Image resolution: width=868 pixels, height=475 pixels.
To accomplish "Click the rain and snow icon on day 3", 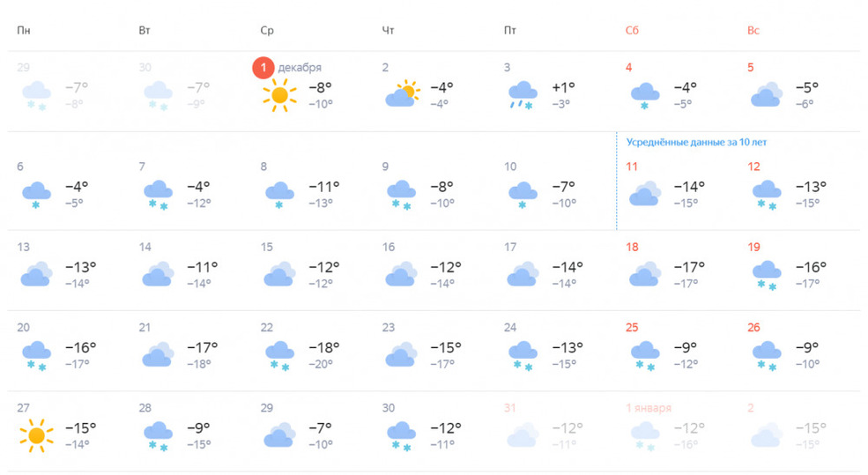I will [523, 95].
